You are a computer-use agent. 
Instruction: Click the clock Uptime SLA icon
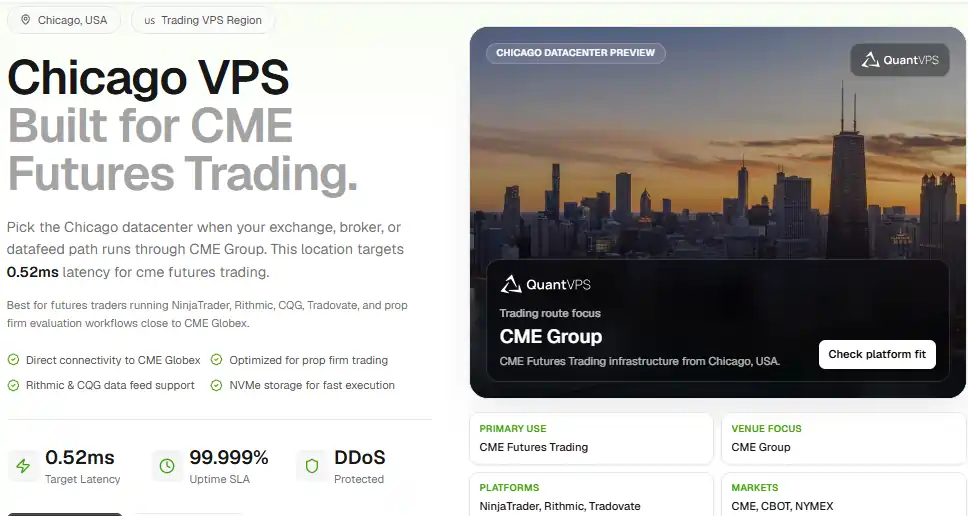(x=167, y=466)
